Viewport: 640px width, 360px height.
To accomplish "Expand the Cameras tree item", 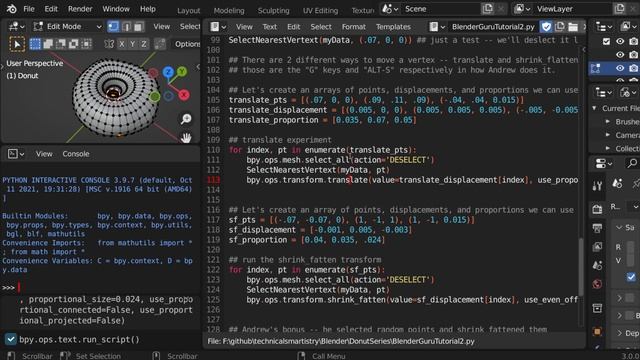I will [x=608, y=135].
